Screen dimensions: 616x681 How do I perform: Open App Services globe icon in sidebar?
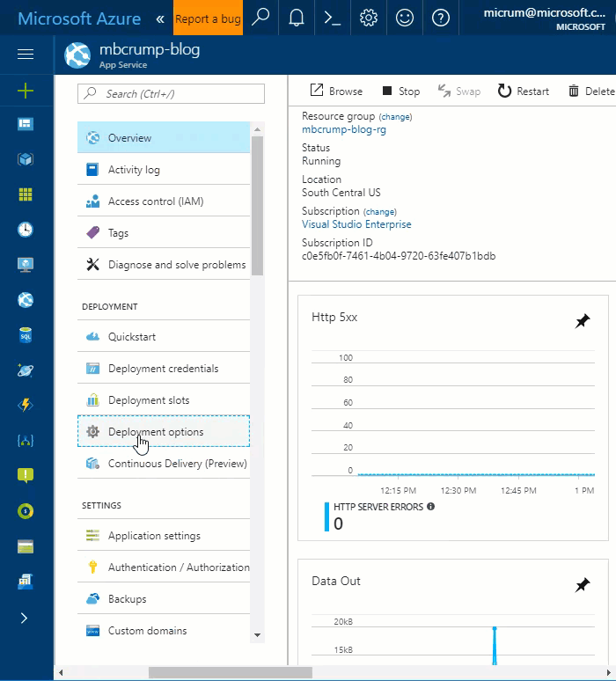point(26,300)
